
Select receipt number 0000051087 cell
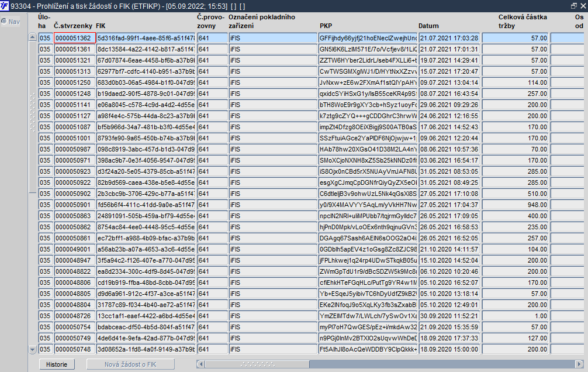pos(75,127)
